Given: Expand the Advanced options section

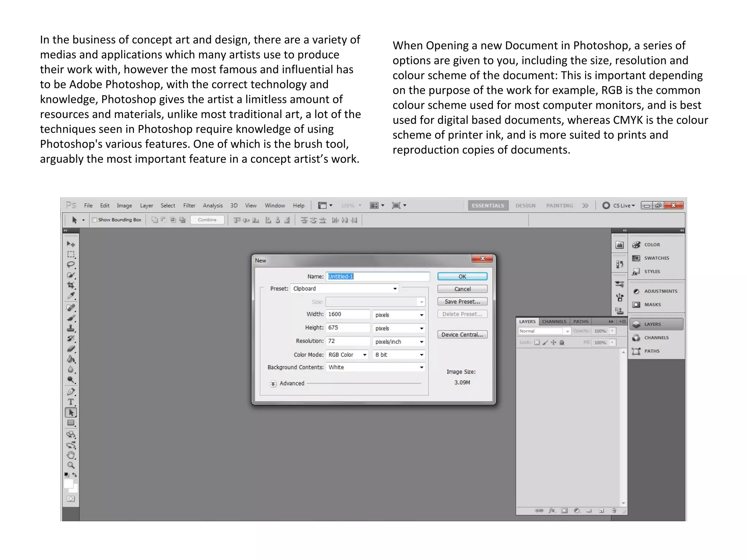Looking at the screenshot, I should pos(273,384).
